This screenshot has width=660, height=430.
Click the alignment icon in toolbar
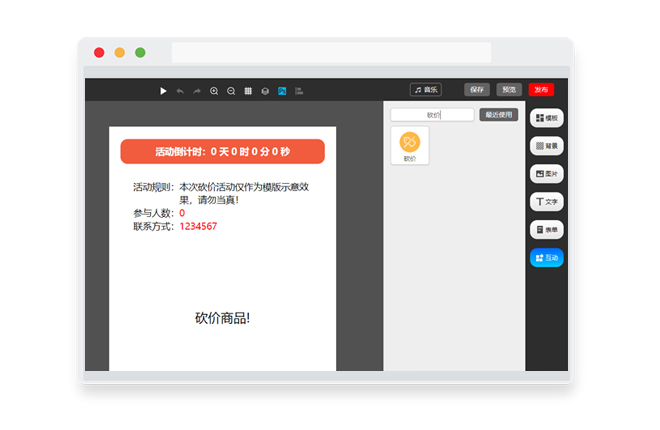tap(299, 91)
